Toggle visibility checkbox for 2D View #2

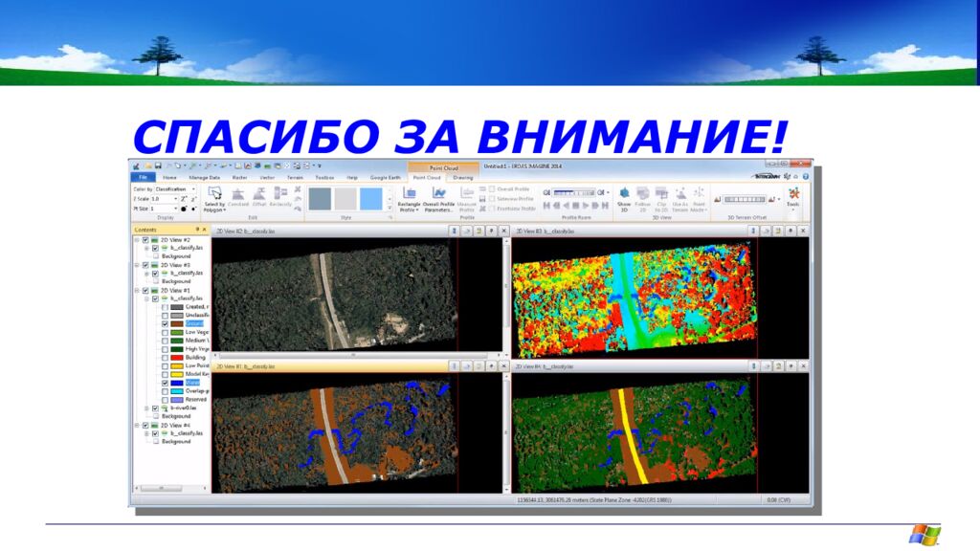coord(145,240)
